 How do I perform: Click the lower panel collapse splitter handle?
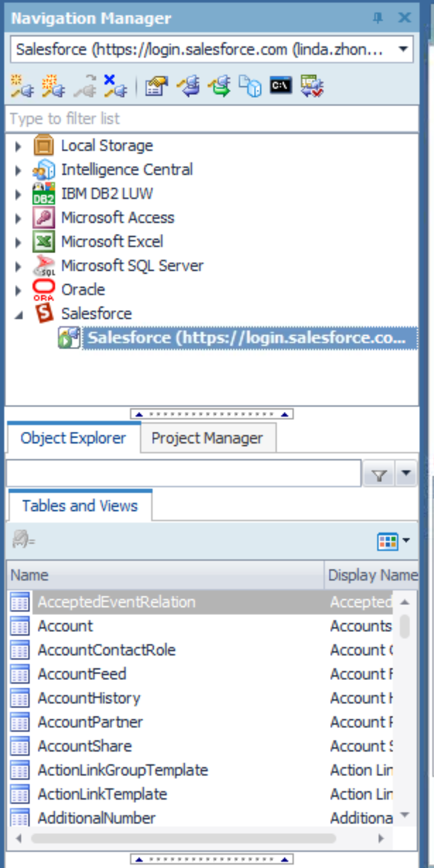pos(211,860)
